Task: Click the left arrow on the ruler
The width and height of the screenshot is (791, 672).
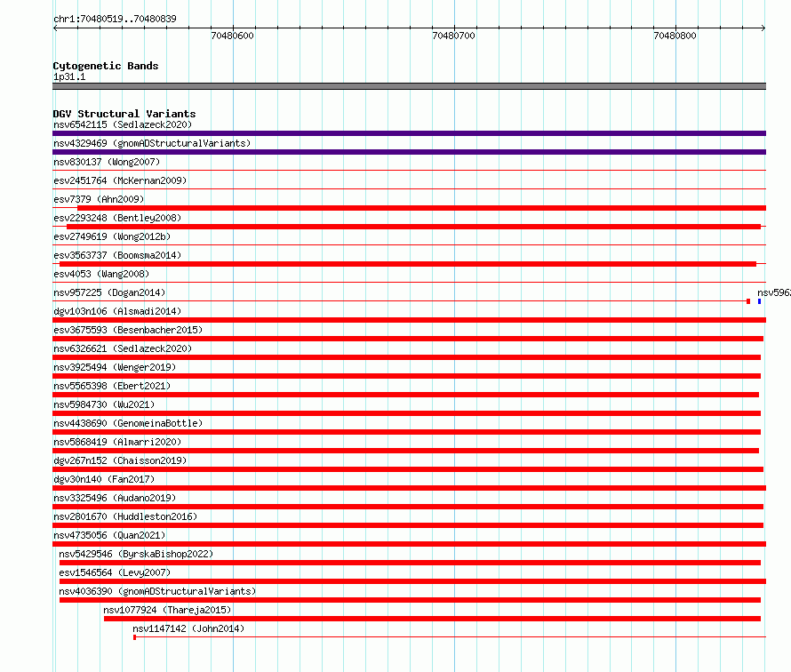Action: click(x=55, y=28)
